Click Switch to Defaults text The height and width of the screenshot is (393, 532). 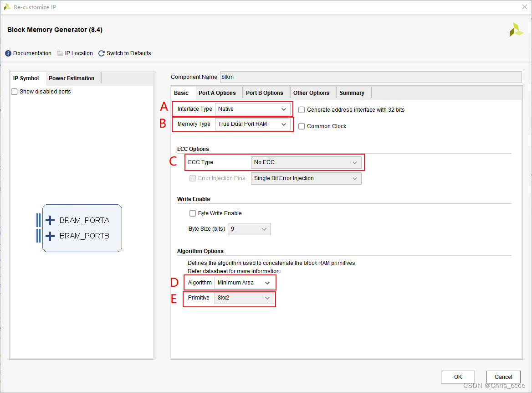[128, 53]
